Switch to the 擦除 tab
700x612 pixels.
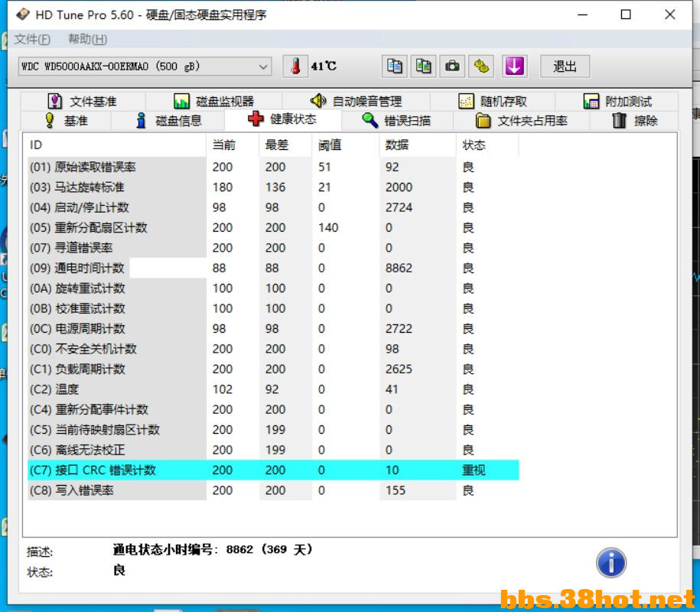[x=634, y=121]
